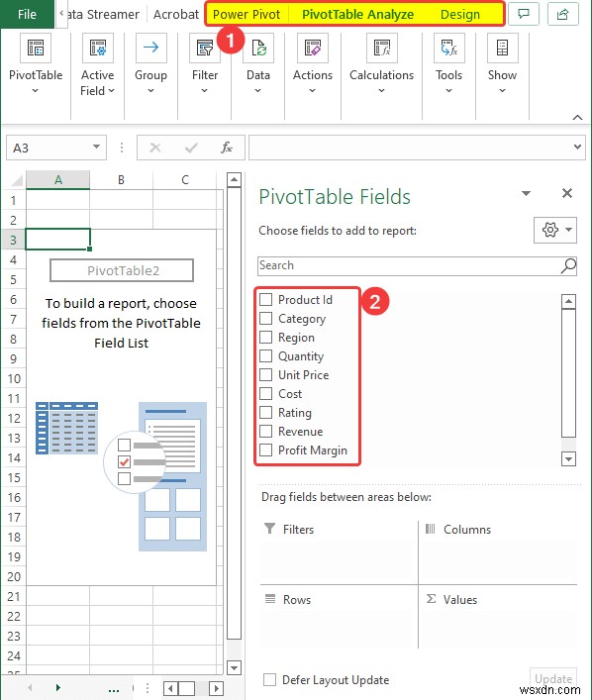The image size is (592, 700).
Task: Click the Select All corner triangle
Action: [17, 180]
